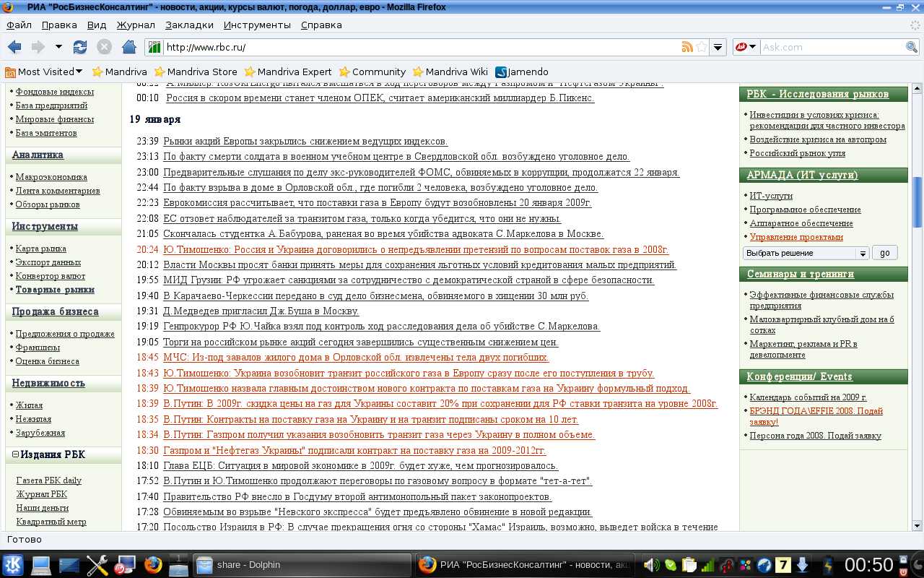
Task: Bookmark this page with the star icon
Action: click(x=702, y=47)
